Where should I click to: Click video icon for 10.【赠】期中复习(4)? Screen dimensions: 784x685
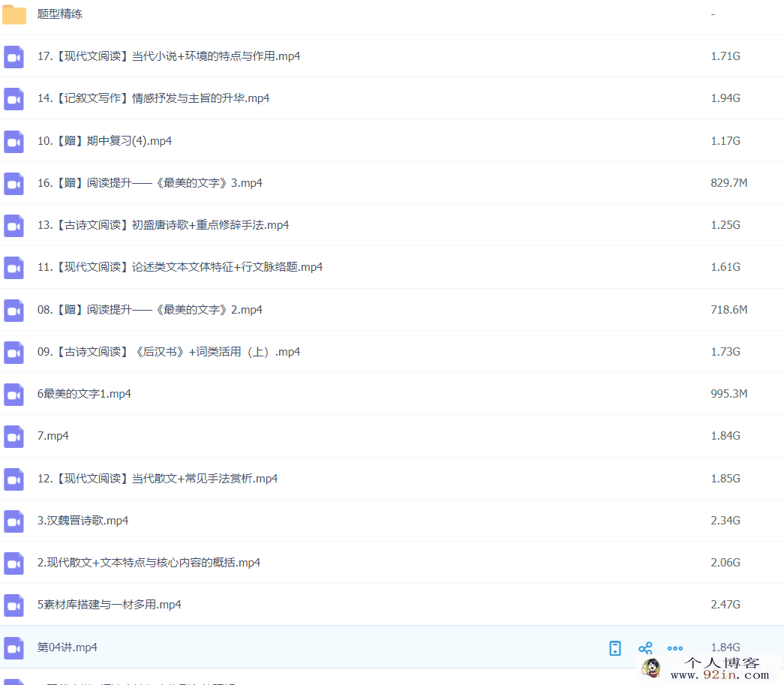(x=14, y=141)
